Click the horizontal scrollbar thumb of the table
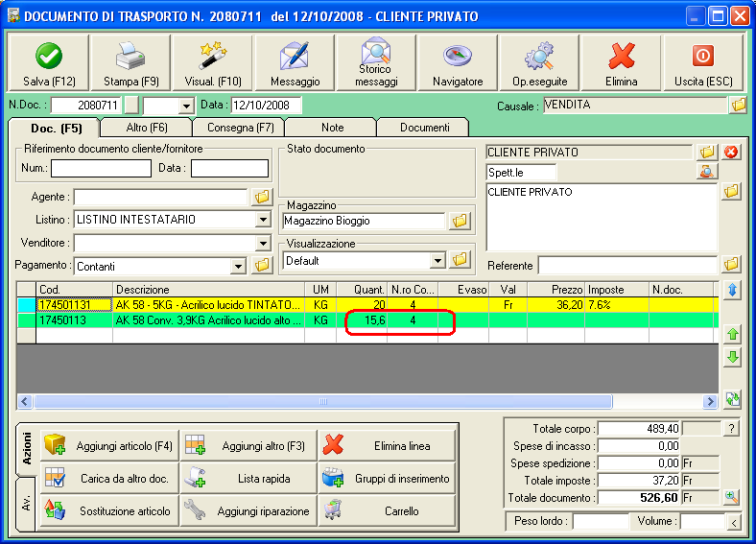Image resolution: width=756 pixels, height=544 pixels. pyautogui.click(x=323, y=401)
